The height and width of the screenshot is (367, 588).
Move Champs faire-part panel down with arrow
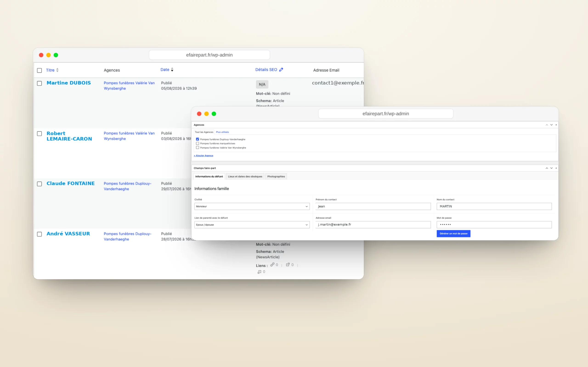click(x=551, y=168)
